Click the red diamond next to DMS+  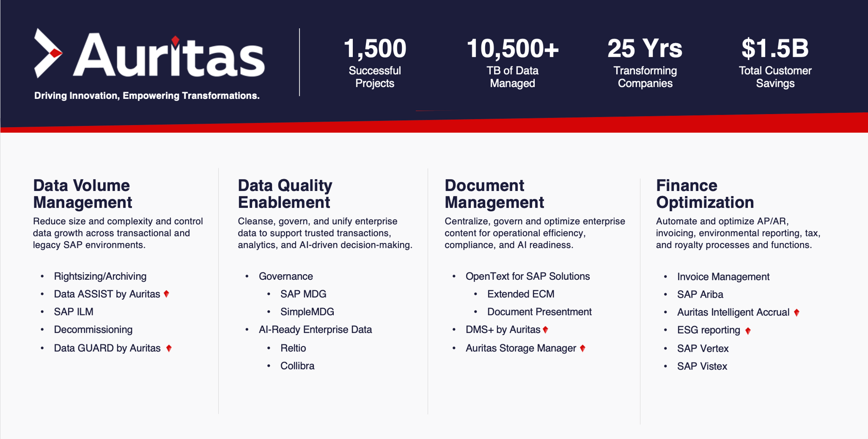pyautogui.click(x=546, y=330)
